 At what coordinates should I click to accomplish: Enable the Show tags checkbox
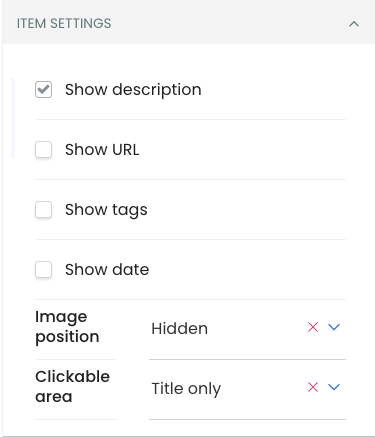point(44,209)
